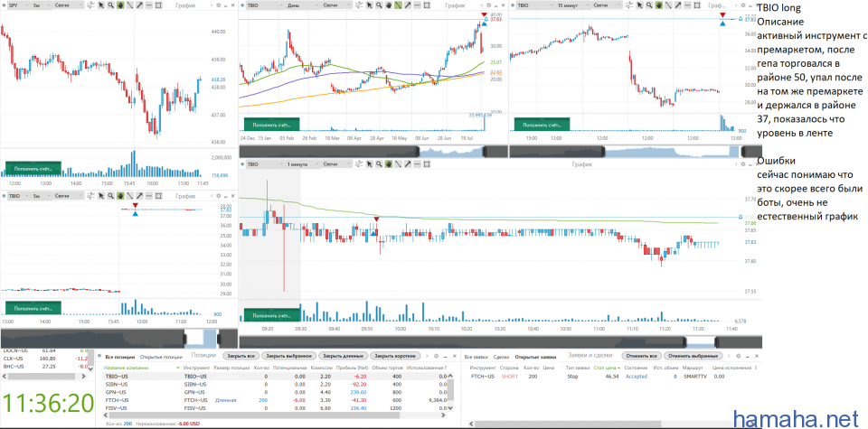Screen dimensions: 868x429
Task: Activate hand pan tool in TBIO 15-minute chart
Action: pyautogui.click(x=659, y=5)
